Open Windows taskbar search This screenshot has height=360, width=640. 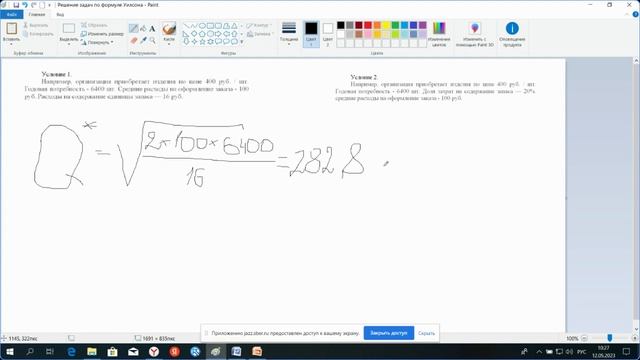pyautogui.click(x=30, y=351)
